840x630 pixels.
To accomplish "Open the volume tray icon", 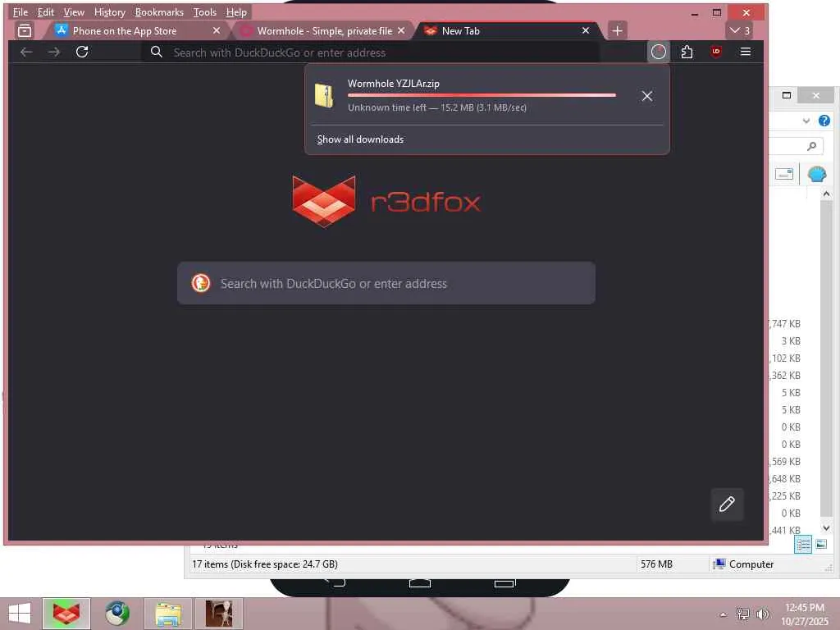I will click(x=762, y=614).
